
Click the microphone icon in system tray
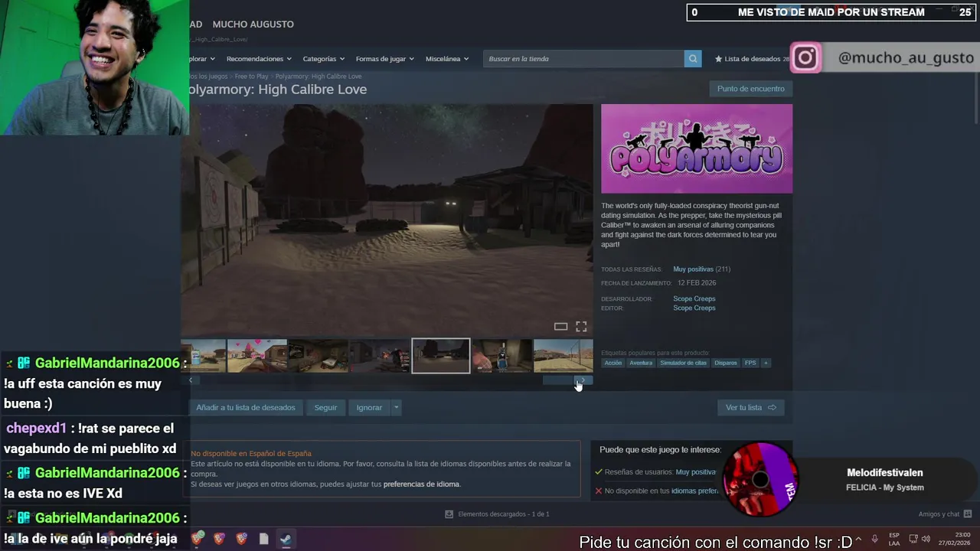pos(874,539)
